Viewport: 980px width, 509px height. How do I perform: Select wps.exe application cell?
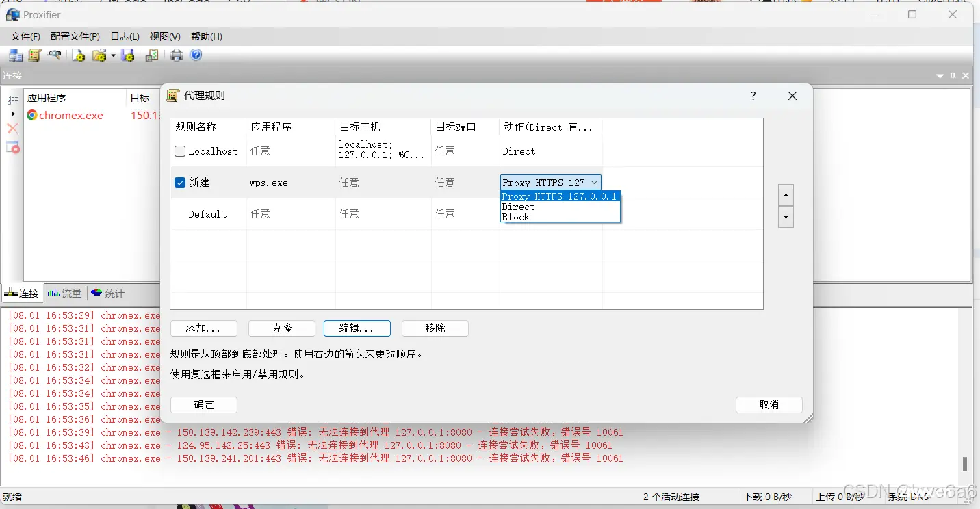pyautogui.click(x=291, y=183)
